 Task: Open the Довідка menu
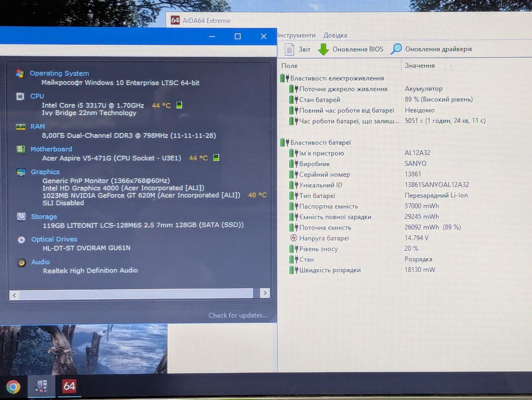pos(335,35)
